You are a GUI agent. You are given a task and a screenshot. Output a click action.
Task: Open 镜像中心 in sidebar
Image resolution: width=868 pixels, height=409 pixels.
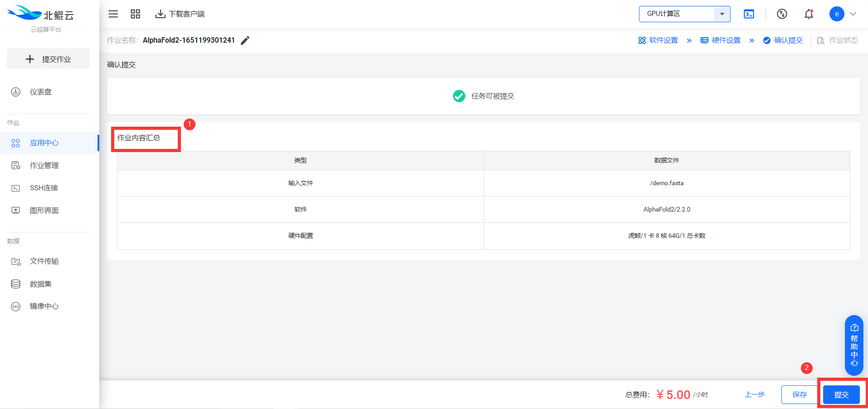(49, 306)
